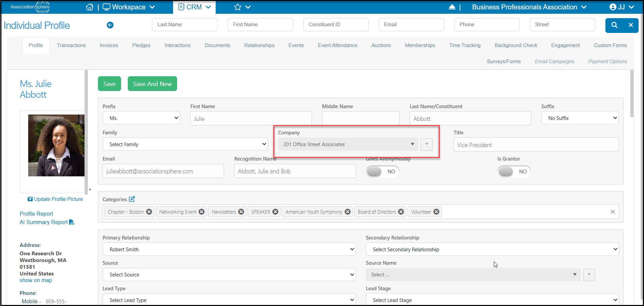Image resolution: width=644 pixels, height=306 pixels.
Task: Remove the Chapter - Boston category tag
Action: (x=149, y=212)
